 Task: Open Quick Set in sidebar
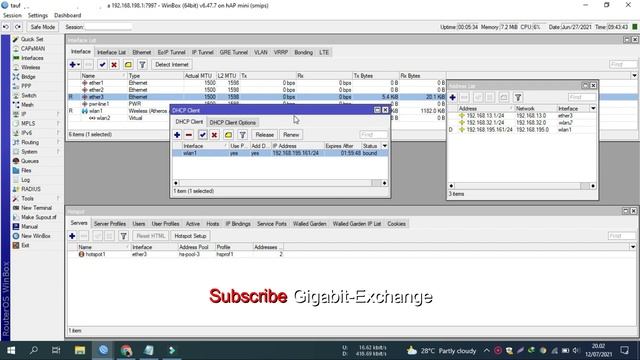32,39
